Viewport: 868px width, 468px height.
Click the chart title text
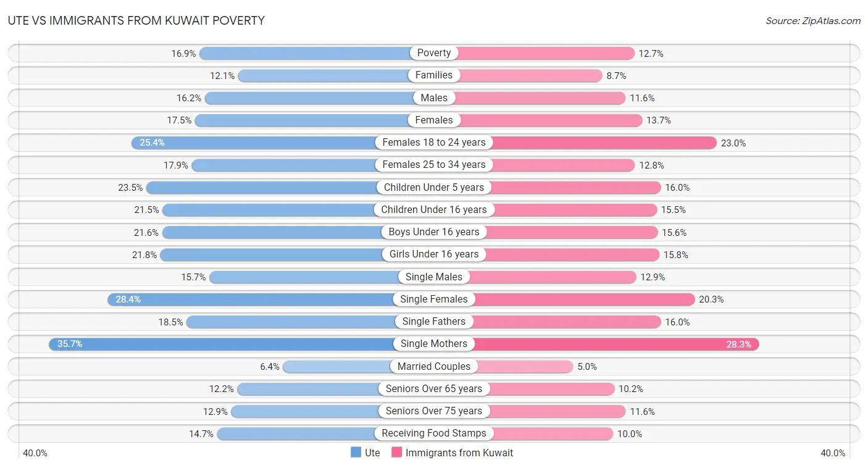coord(136,20)
